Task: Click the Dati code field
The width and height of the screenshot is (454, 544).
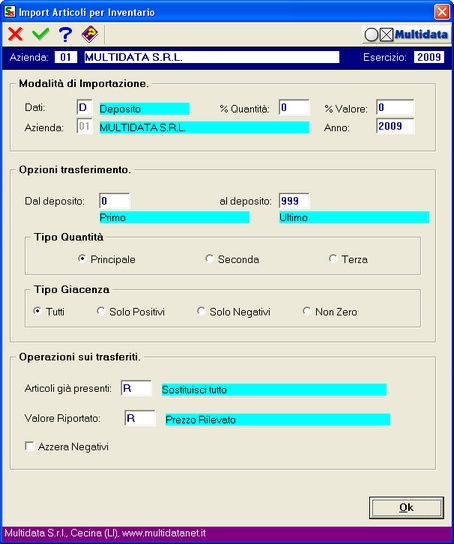Action: (84, 107)
